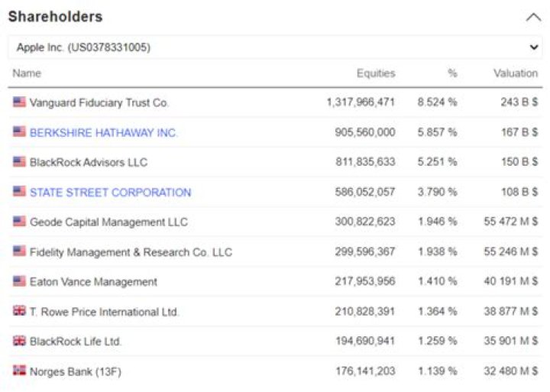
Task: Click the 108 B $ valuation
Action: click(x=519, y=192)
